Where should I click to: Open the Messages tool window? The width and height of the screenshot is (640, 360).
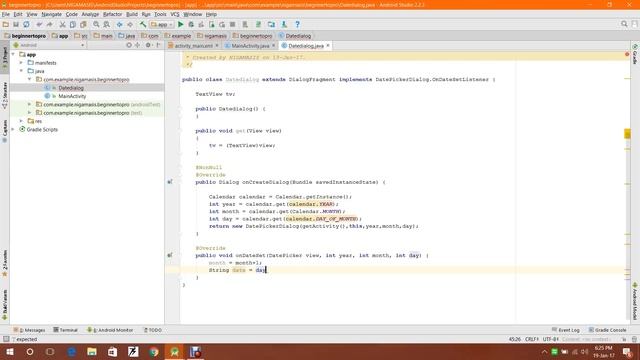tap(29, 330)
